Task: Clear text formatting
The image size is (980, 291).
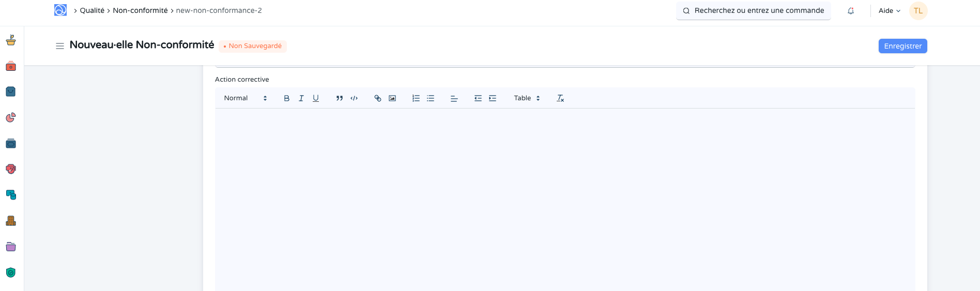Action: pyautogui.click(x=560, y=98)
